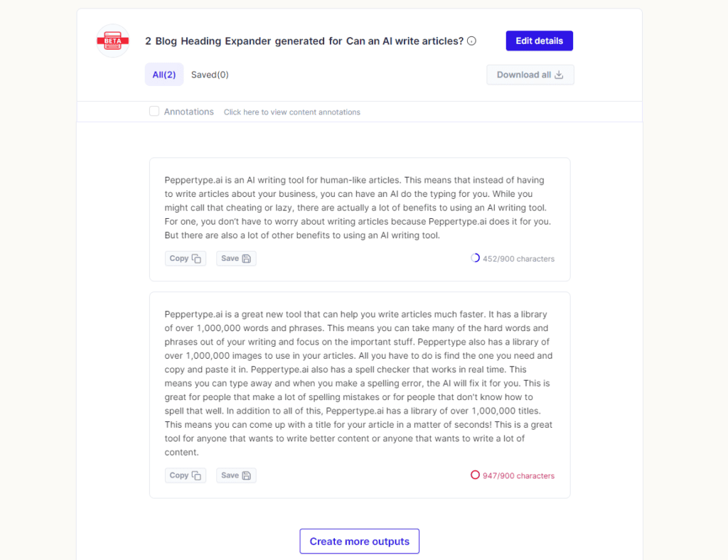Image resolution: width=728 pixels, height=560 pixels.
Task: Click Create more outputs button
Action: click(x=359, y=542)
